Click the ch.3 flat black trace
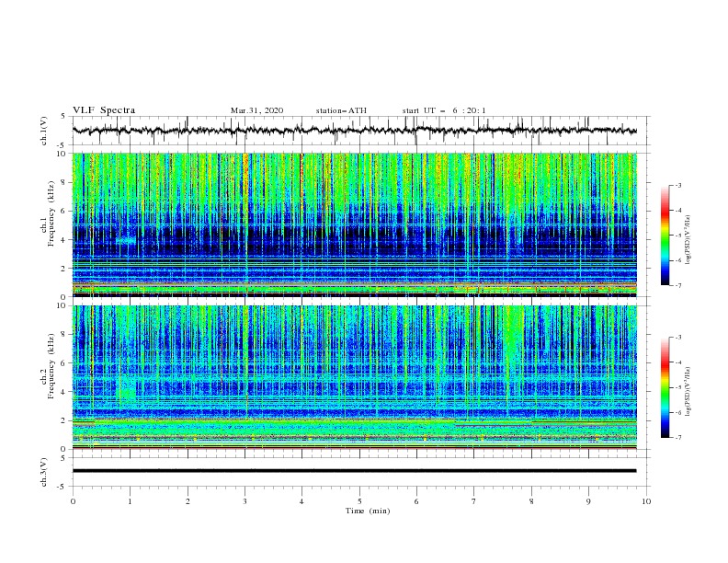 pyautogui.click(x=355, y=471)
